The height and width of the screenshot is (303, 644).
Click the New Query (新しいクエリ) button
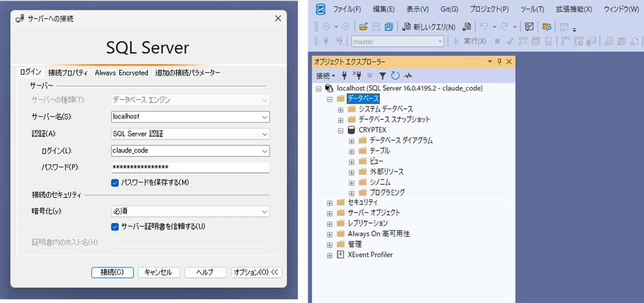[x=429, y=26]
